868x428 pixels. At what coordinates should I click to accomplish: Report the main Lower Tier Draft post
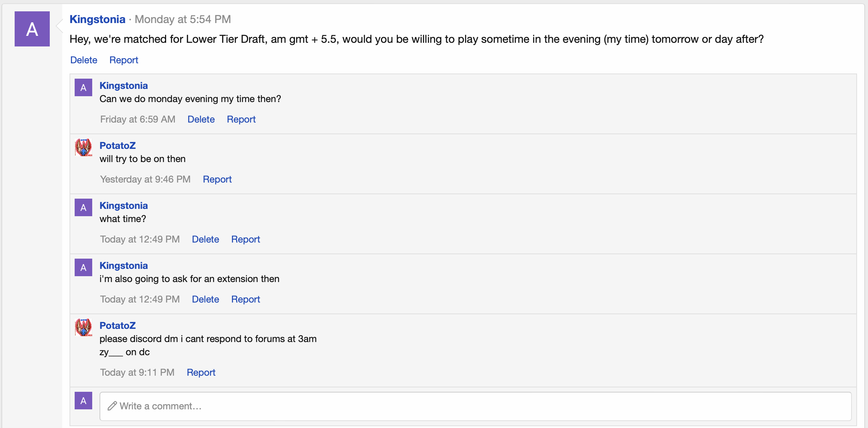pos(124,60)
